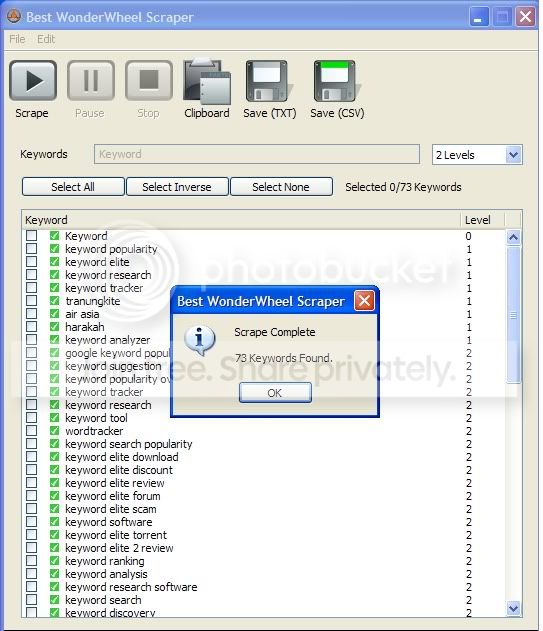Screen dimensions: 543x631
Task: Click the Select All button
Action: [x=73, y=187]
